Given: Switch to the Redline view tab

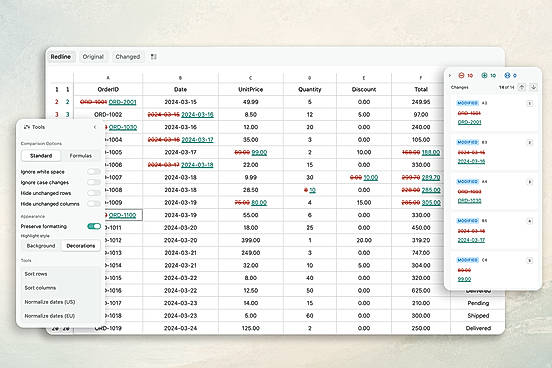Looking at the screenshot, I should pos(61,57).
